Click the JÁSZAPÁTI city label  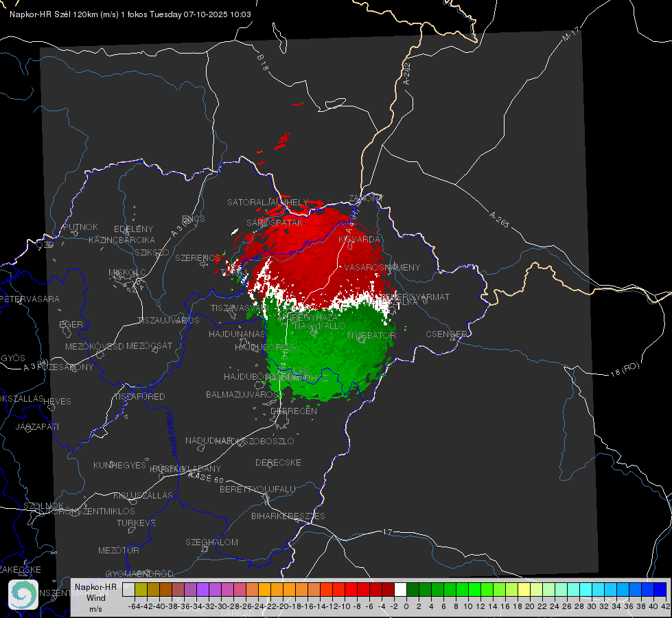[x=37, y=426]
